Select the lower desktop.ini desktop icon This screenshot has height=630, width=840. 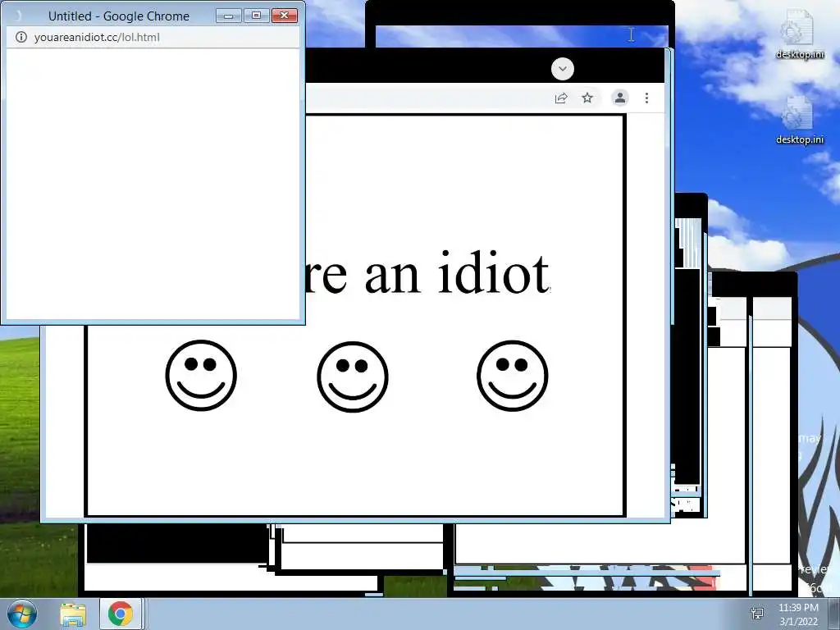(x=799, y=121)
